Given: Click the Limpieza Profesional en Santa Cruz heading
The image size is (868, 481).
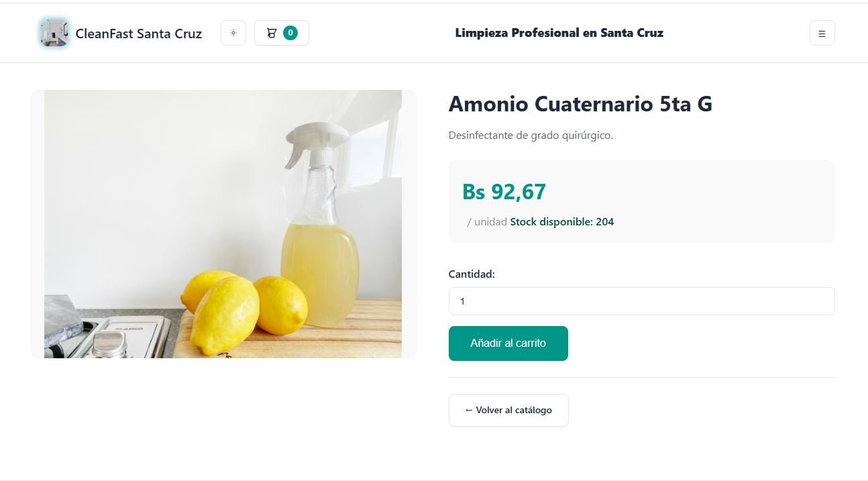Looking at the screenshot, I should (559, 33).
